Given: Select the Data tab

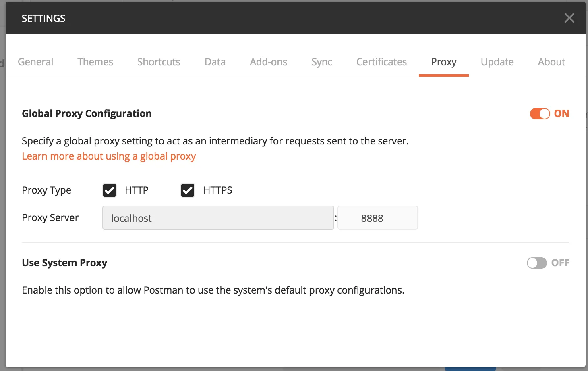Looking at the screenshot, I should 215,62.
